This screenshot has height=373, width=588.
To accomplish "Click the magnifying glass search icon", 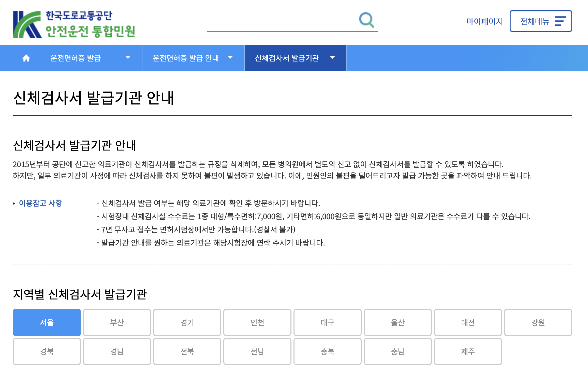I will pos(366,20).
